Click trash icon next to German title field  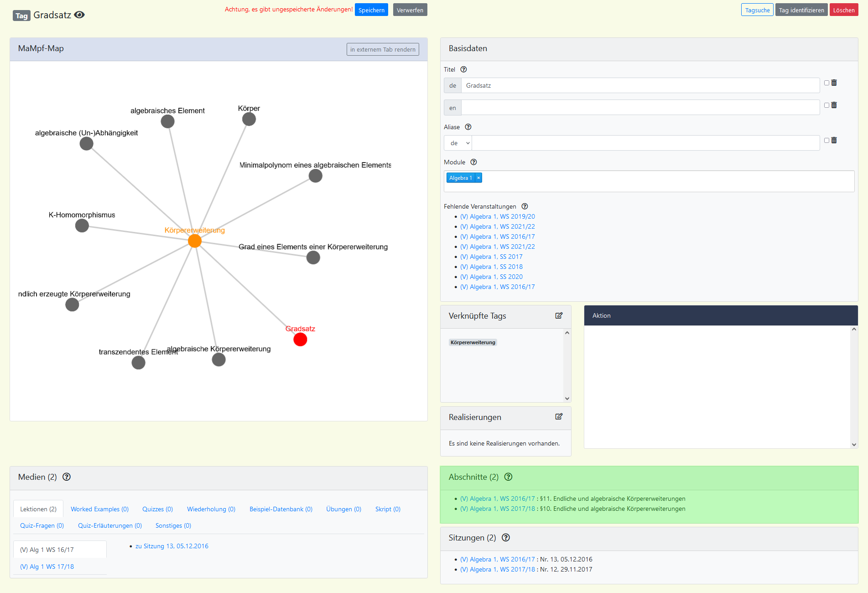[834, 83]
